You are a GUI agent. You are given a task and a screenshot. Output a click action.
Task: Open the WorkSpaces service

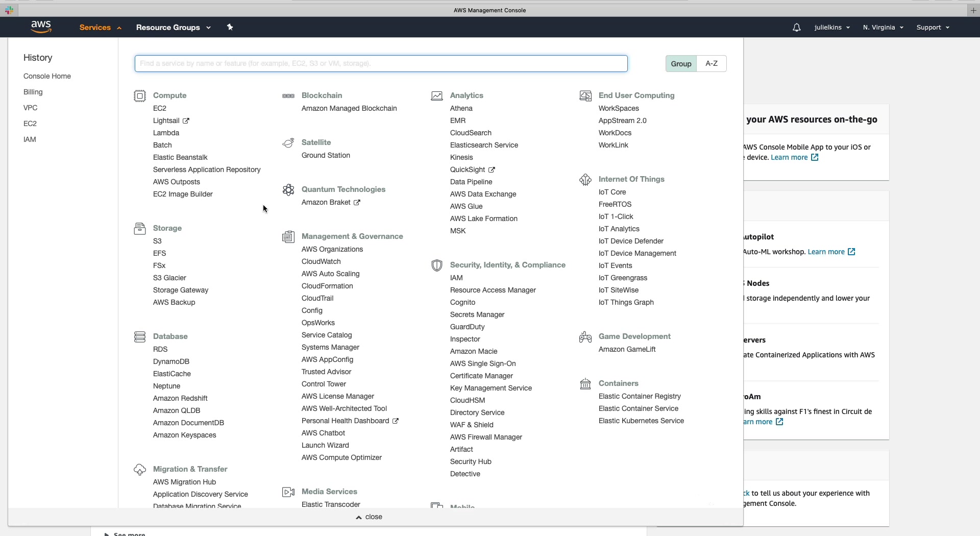coord(619,109)
